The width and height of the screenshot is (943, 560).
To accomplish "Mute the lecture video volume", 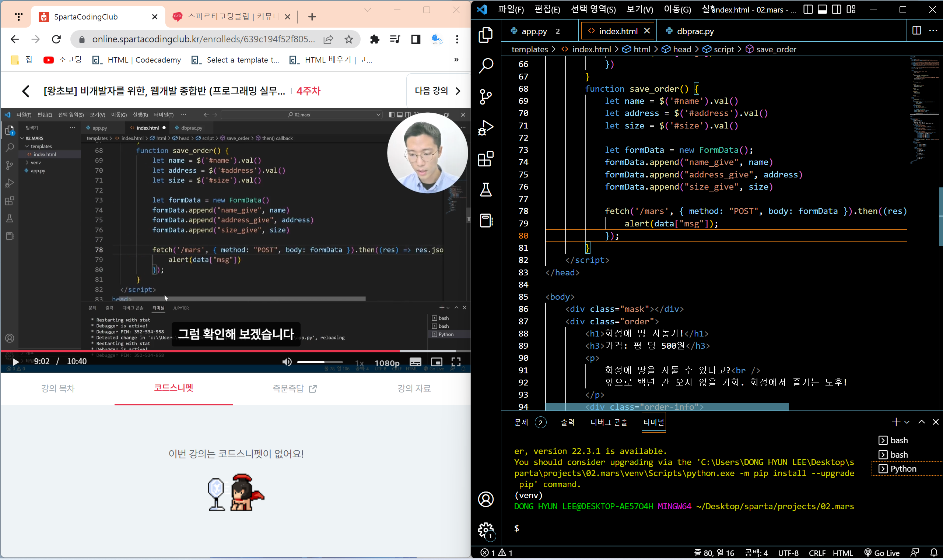I will pos(287,362).
